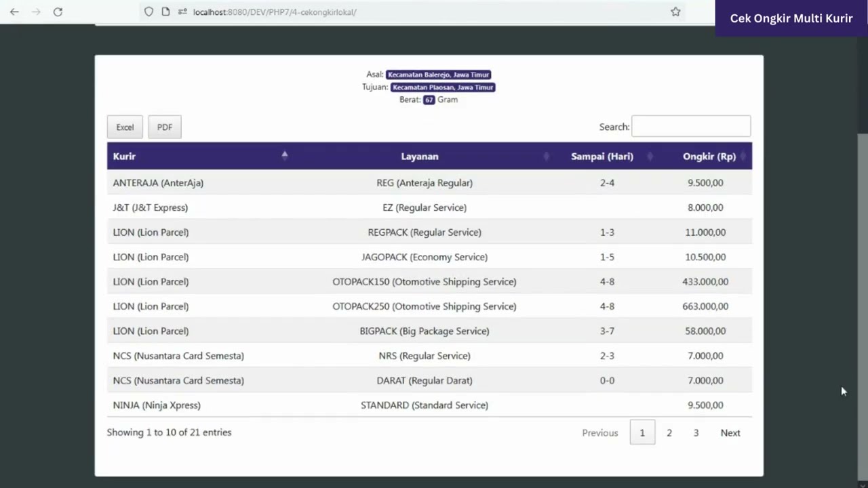Click the 0-0 days cell
The height and width of the screenshot is (488, 868).
pos(607,380)
